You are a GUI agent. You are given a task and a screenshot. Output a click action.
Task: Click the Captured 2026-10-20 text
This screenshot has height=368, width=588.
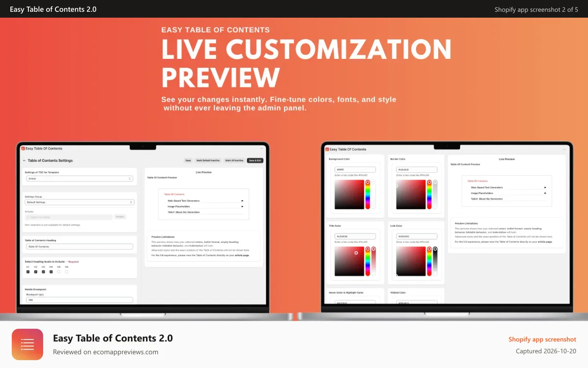click(546, 351)
